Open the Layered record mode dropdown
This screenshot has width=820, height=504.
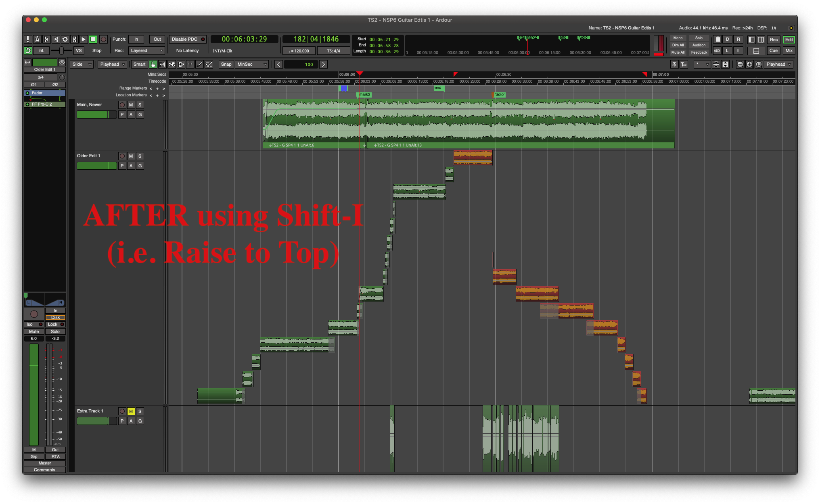point(146,51)
